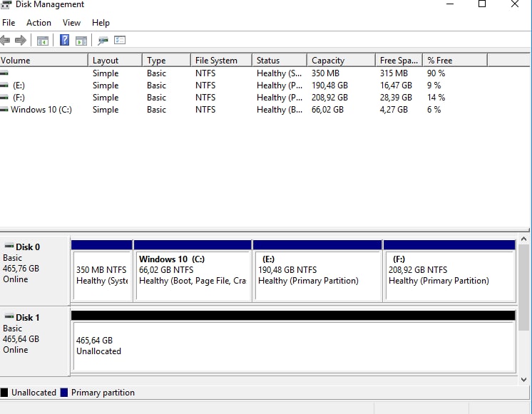Close the Disk Management window
The height and width of the screenshot is (414, 532).
(x=514, y=4)
